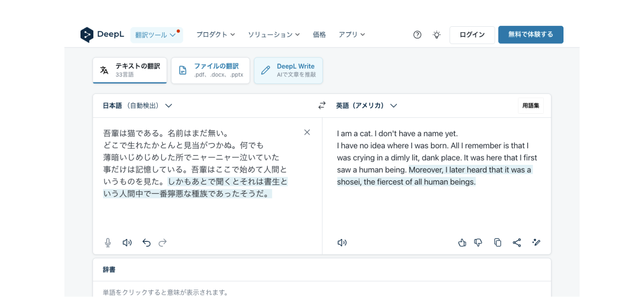Give the translation a thumbs down

point(478,243)
